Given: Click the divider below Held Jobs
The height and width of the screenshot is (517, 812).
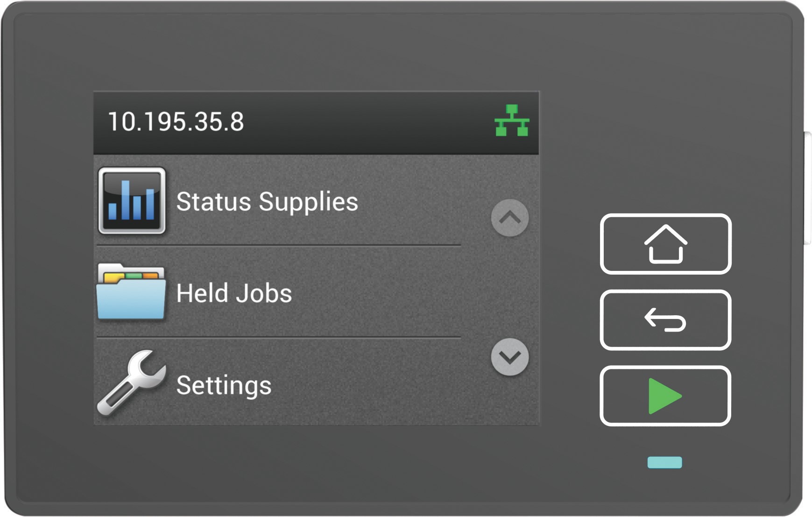Looking at the screenshot, I should tap(278, 337).
